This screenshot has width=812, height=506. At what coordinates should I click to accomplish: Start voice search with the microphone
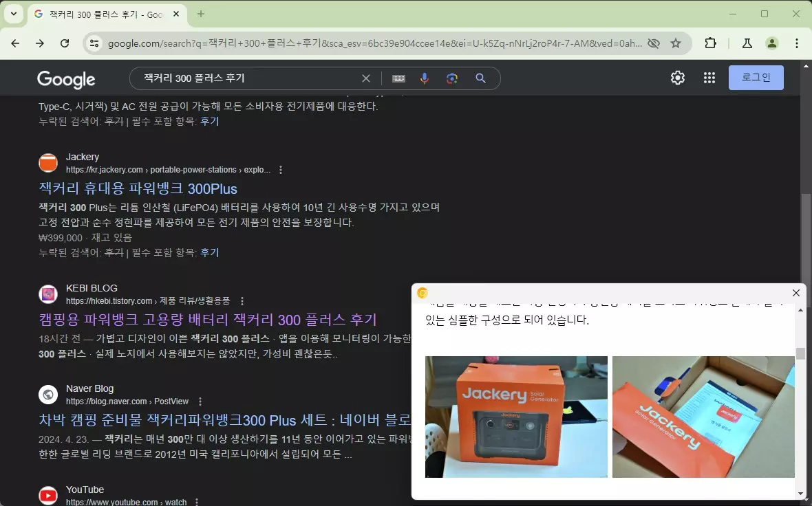pyautogui.click(x=424, y=78)
